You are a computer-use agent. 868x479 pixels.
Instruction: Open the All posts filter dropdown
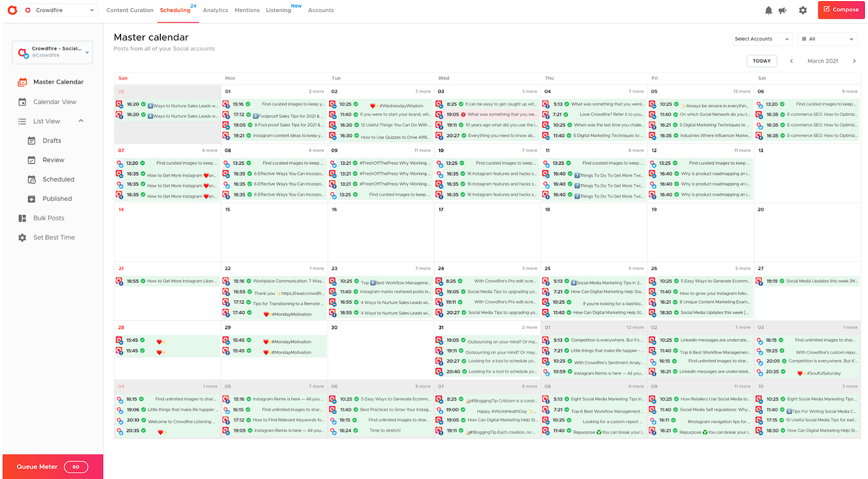coord(827,39)
